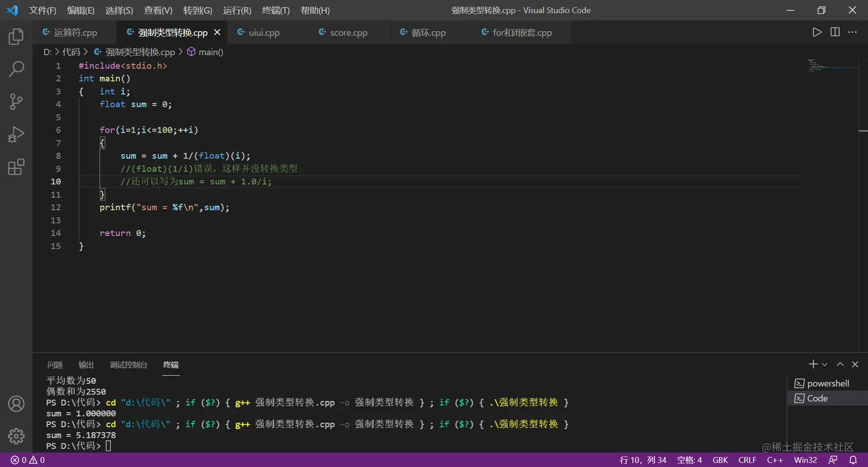Screen dimensions: 868x467
Task: Open the Search view in the activity bar
Action: (15, 68)
